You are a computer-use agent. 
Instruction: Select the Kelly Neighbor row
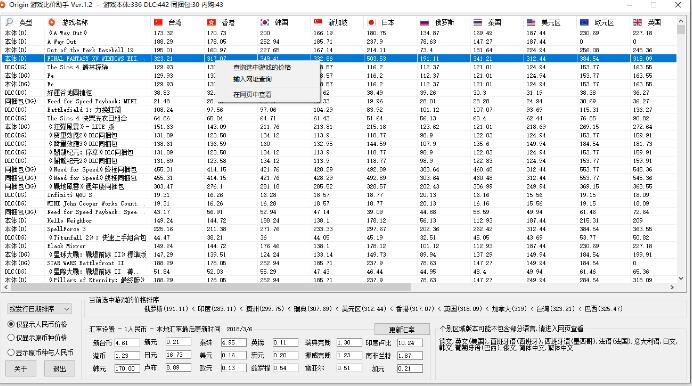(x=339, y=220)
